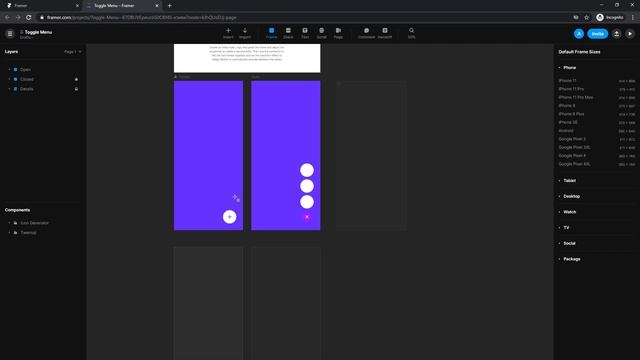Close the Framer browser tab

point(77,6)
